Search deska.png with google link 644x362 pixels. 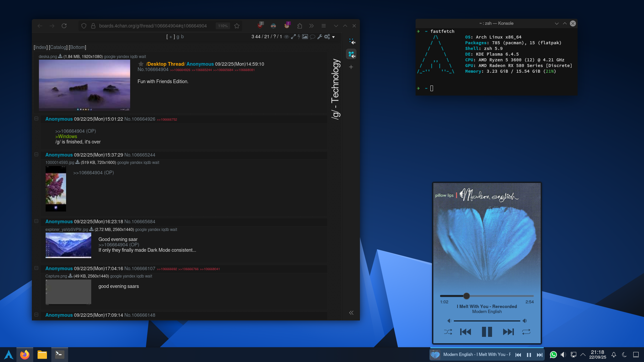[109, 57]
